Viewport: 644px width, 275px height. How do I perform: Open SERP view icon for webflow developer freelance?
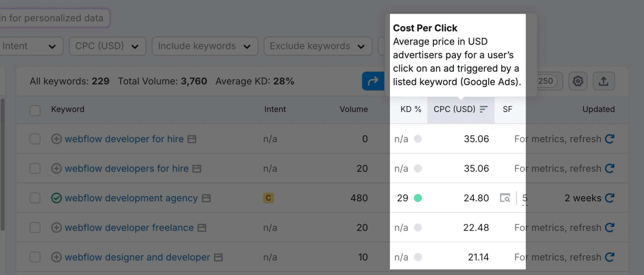(202, 228)
